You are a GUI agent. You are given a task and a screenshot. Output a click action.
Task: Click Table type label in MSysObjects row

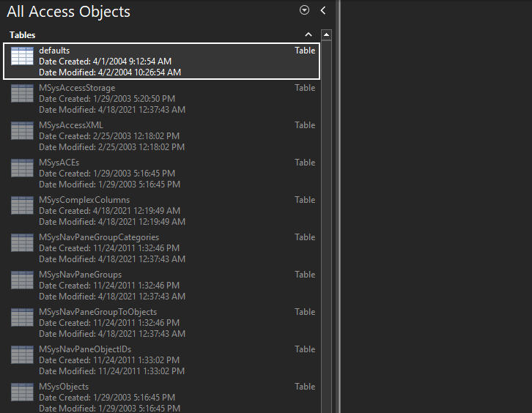305,386
